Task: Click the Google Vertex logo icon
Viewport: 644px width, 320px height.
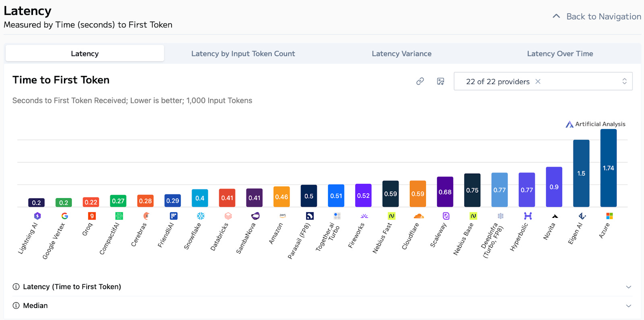Action: 64,216
